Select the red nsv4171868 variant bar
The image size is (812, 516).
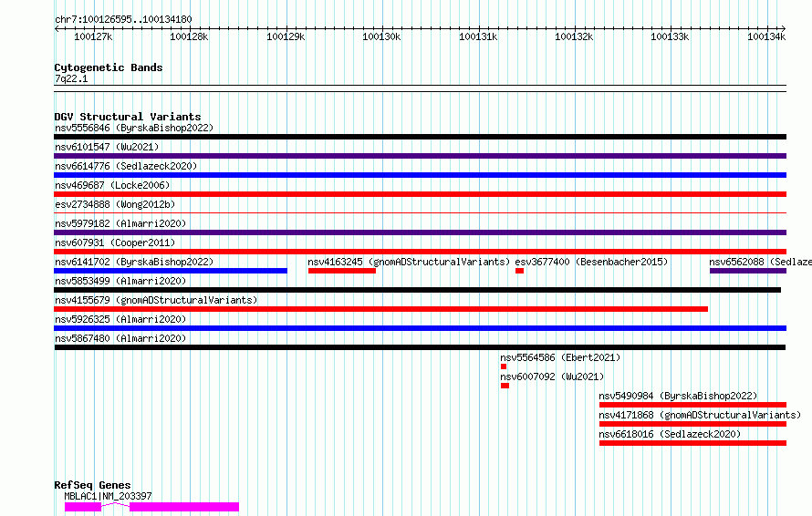click(692, 424)
